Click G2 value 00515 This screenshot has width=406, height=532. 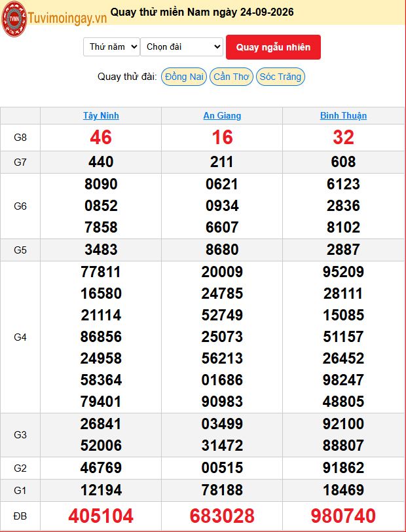222,468
